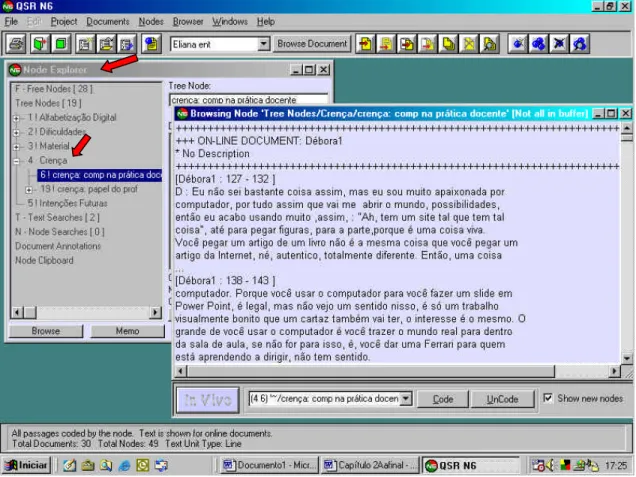
Task: Open the Project menu
Action: [64, 21]
